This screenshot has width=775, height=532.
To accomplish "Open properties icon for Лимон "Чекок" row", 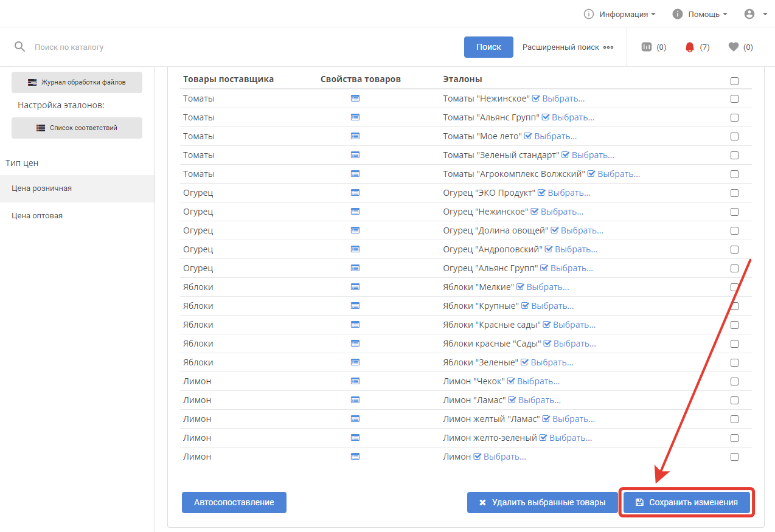I will [x=355, y=381].
